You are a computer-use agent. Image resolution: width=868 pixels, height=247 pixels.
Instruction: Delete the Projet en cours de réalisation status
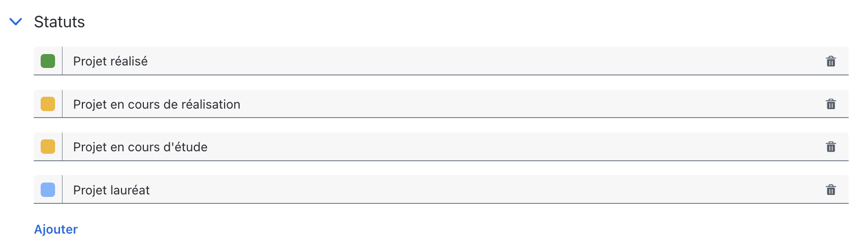pyautogui.click(x=831, y=104)
